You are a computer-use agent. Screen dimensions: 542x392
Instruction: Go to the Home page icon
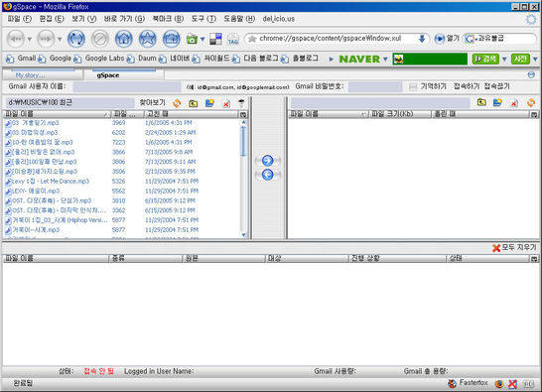click(124, 39)
